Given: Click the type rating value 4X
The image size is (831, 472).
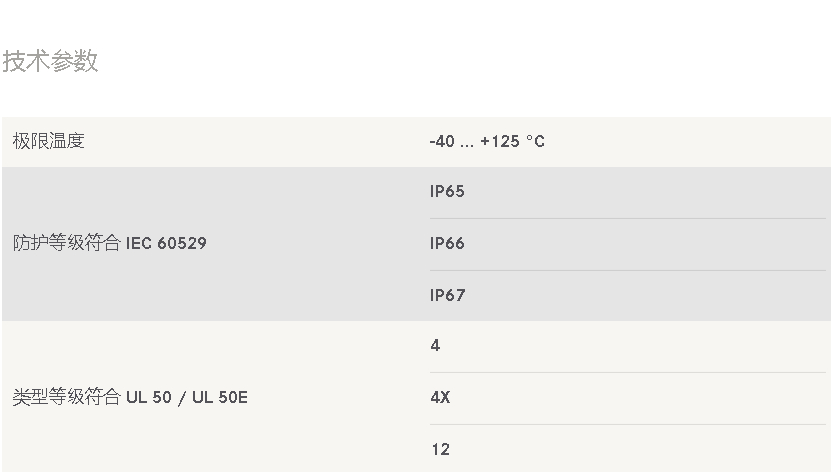Looking at the screenshot, I should 440,397.
